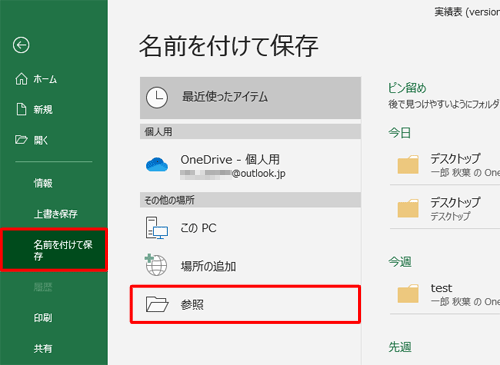Click 場所の追加 option

[x=250, y=266]
